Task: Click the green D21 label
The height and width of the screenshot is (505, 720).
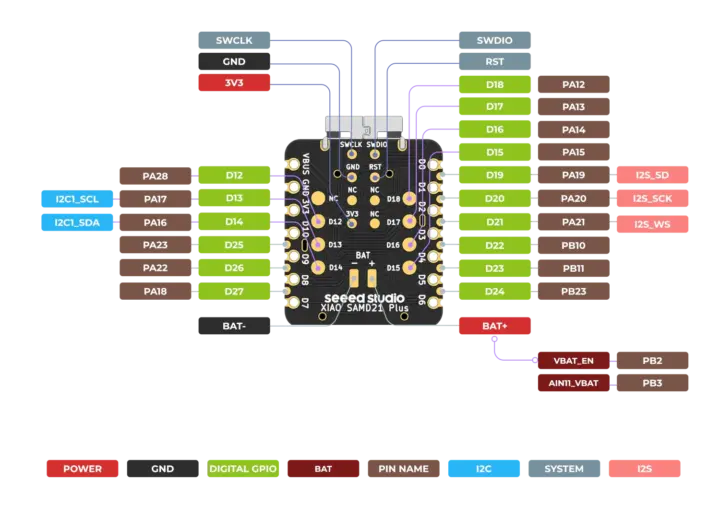Action: (x=495, y=222)
